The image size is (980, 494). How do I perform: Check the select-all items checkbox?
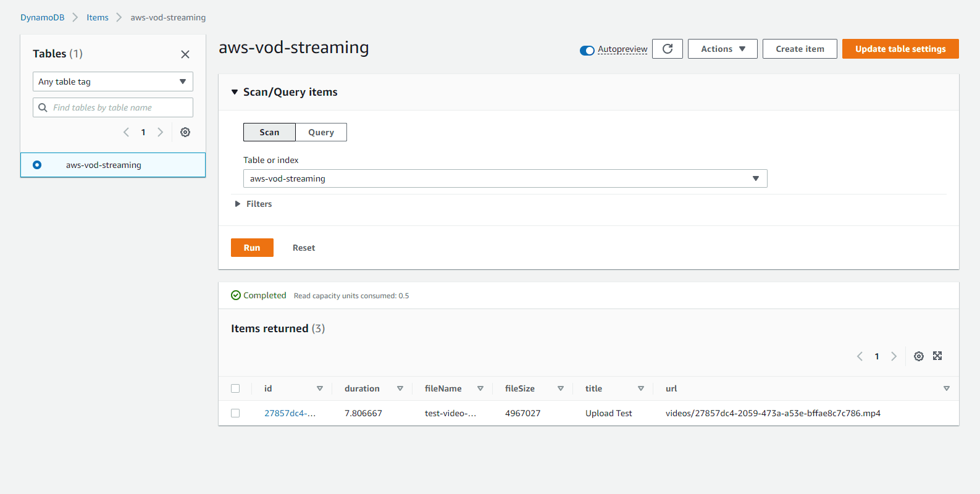click(x=235, y=388)
